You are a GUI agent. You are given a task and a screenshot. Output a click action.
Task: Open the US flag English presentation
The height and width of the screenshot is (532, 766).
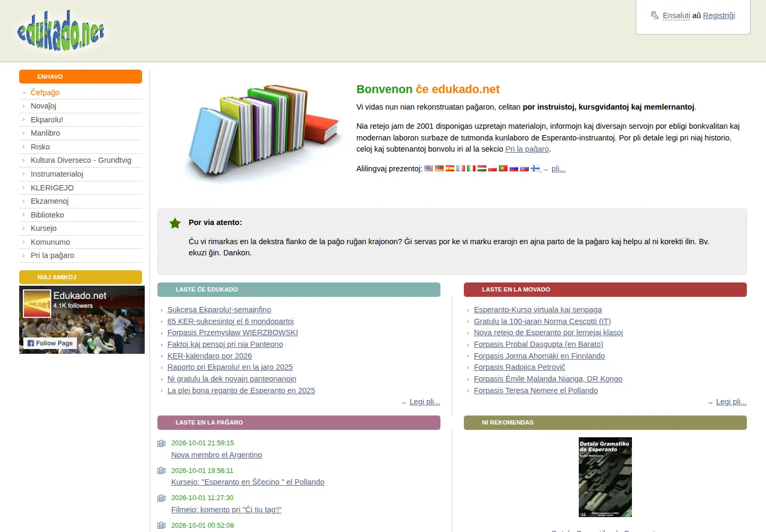(x=429, y=169)
